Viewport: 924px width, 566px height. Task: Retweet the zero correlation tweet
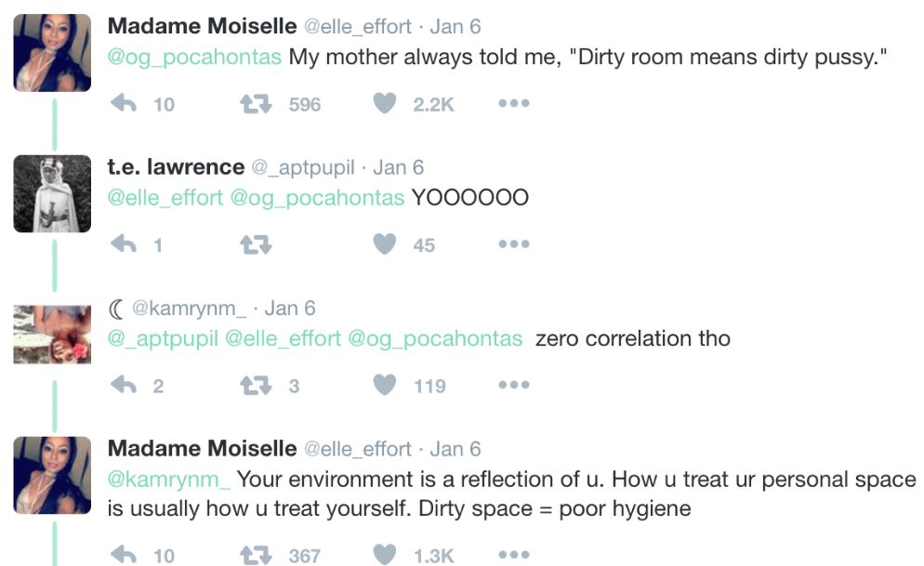point(252,385)
